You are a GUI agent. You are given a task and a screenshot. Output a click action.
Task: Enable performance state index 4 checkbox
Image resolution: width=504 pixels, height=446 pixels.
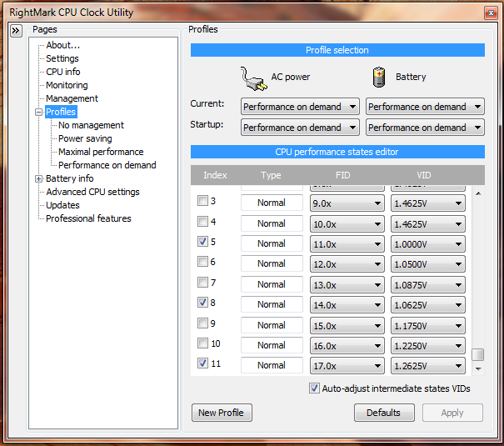(202, 221)
